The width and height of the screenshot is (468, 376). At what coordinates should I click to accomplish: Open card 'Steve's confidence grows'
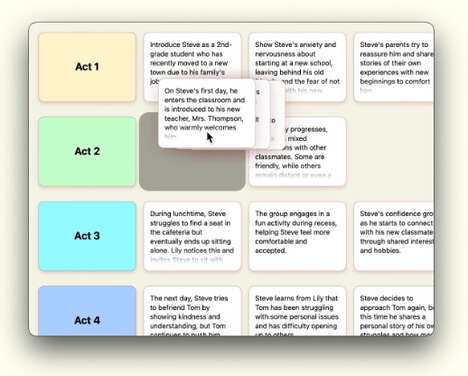394,236
